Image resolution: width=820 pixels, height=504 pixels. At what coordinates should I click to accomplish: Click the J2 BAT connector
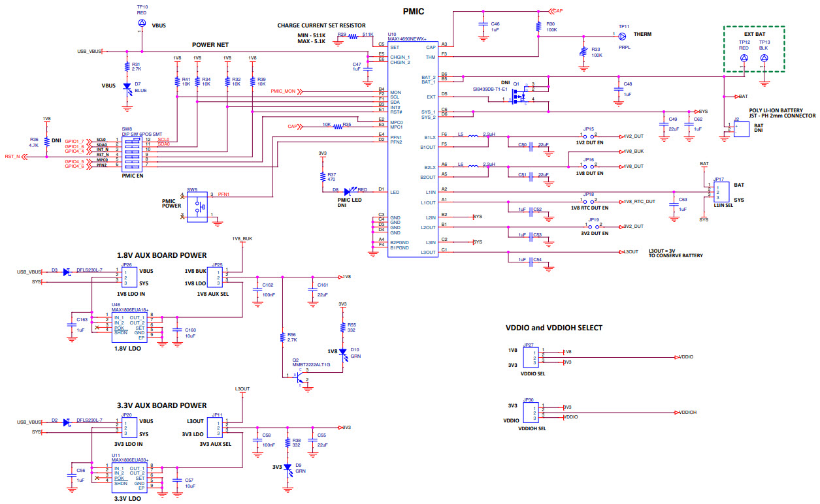click(x=740, y=129)
